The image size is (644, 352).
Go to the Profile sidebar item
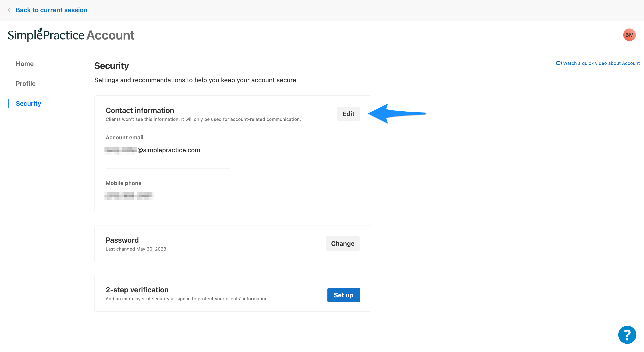pos(26,84)
